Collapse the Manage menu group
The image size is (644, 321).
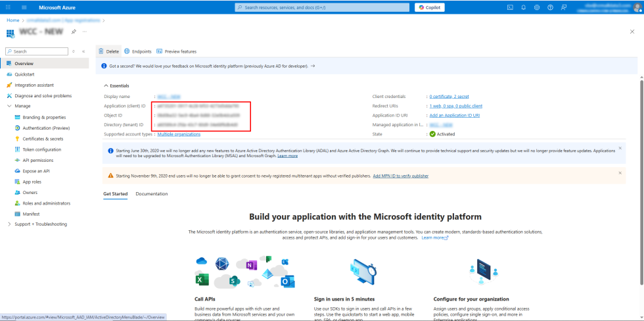pyautogui.click(x=9, y=106)
